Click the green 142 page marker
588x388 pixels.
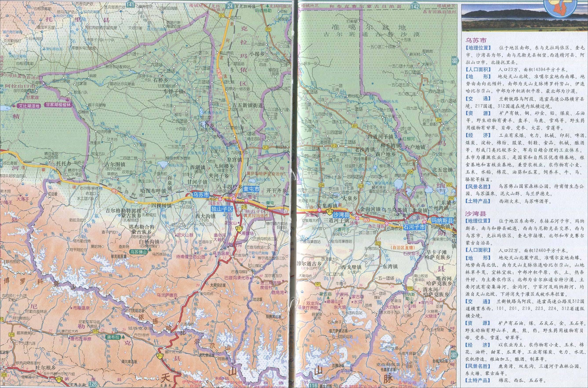pos(415,6)
